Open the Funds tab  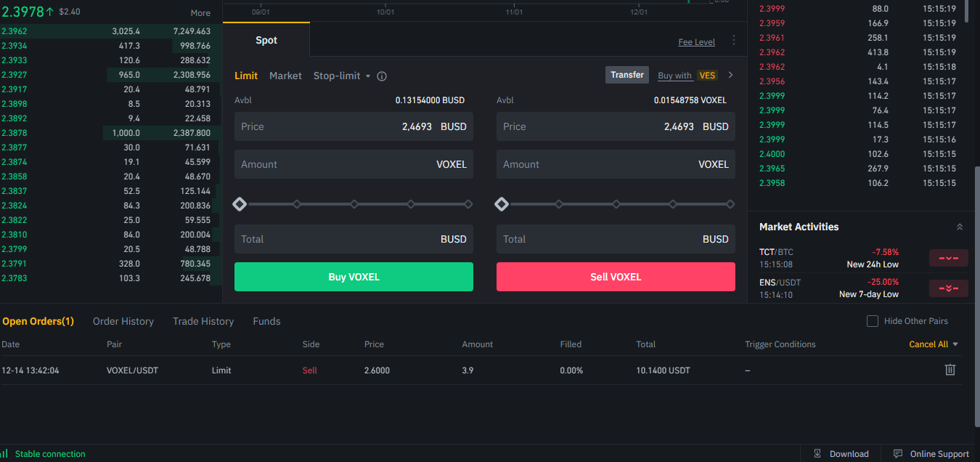point(266,321)
